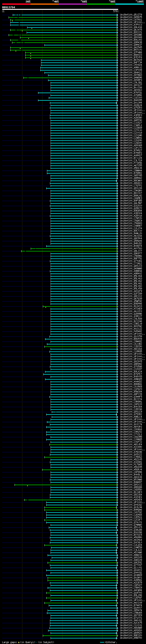Image resolution: width=146 pixels, height=644 pixels.
Task: Select the UniRef100_Q9XG68 label
Action: (131, 37)
